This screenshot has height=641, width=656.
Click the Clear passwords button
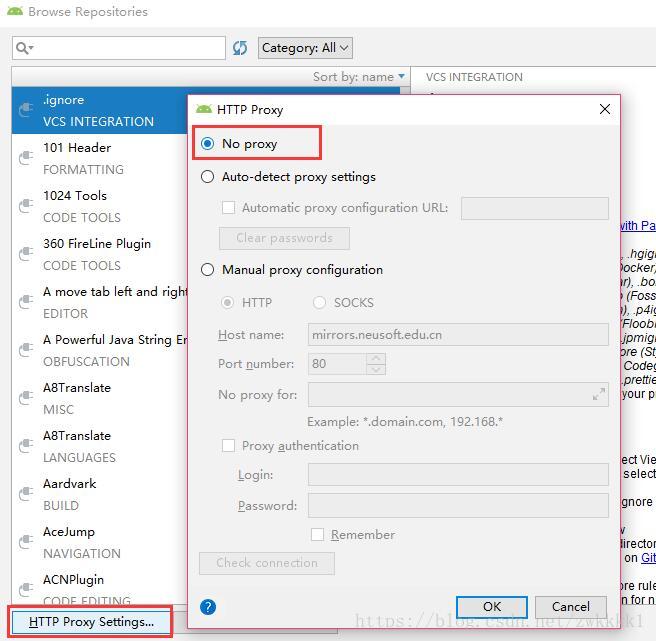click(284, 238)
